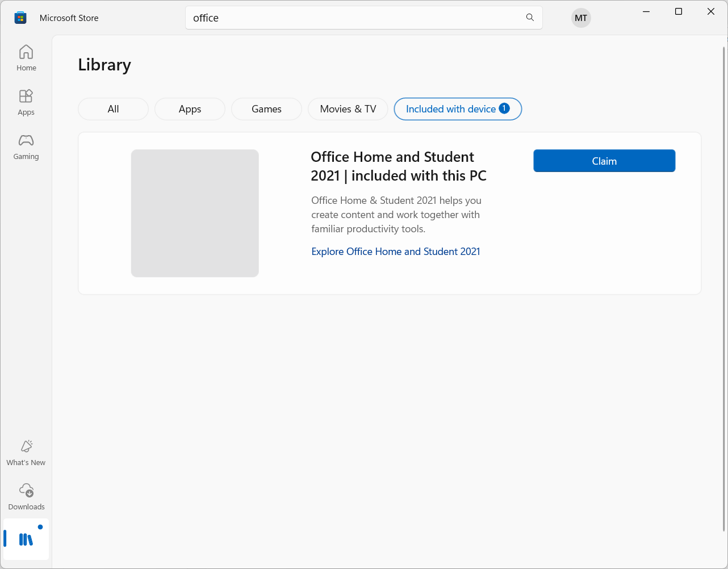Go to the Apps sidebar section

tap(26, 102)
